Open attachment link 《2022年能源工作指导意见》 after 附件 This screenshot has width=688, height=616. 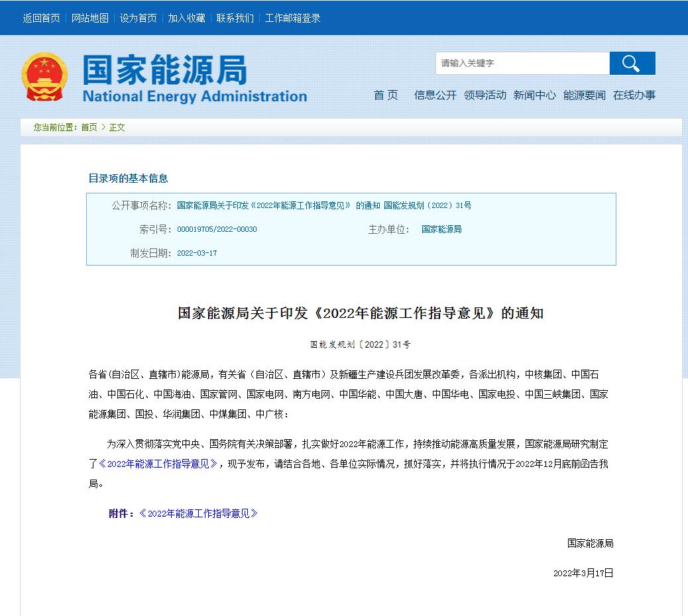click(x=198, y=513)
